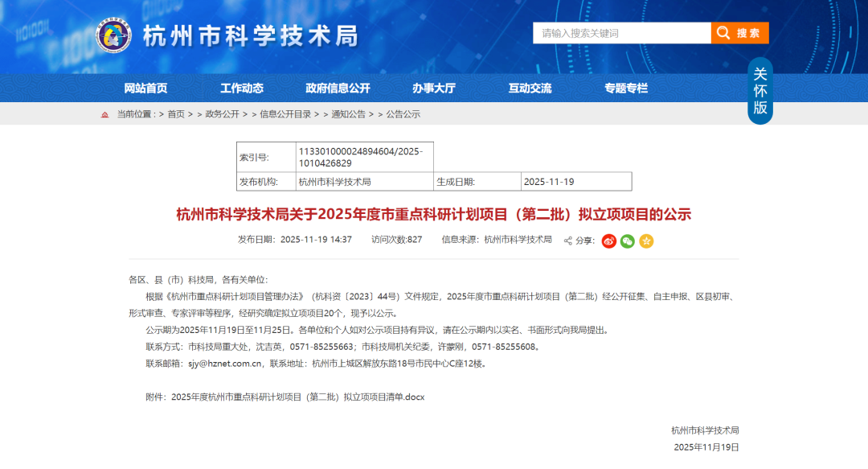Open the 工作动态 navigation menu
The width and height of the screenshot is (868, 469).
coord(242,88)
